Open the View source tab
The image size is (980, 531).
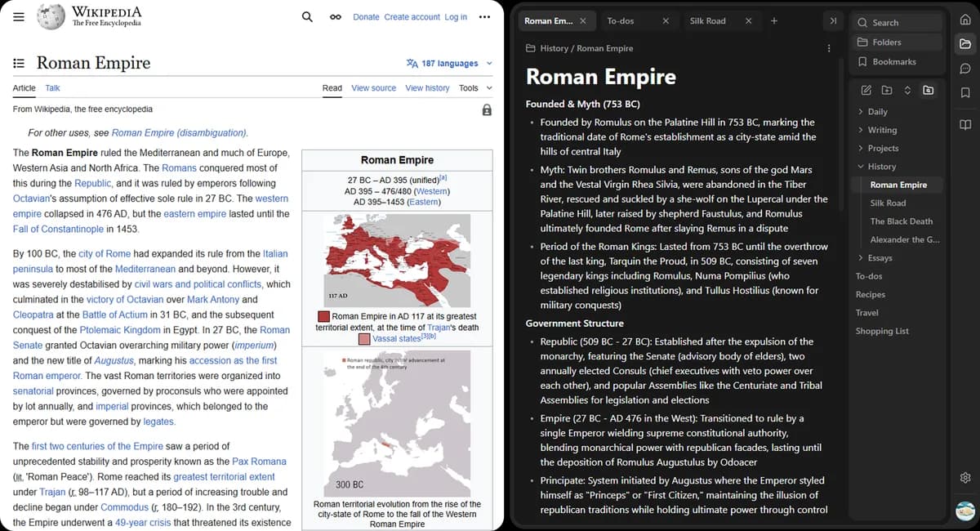[x=373, y=88]
